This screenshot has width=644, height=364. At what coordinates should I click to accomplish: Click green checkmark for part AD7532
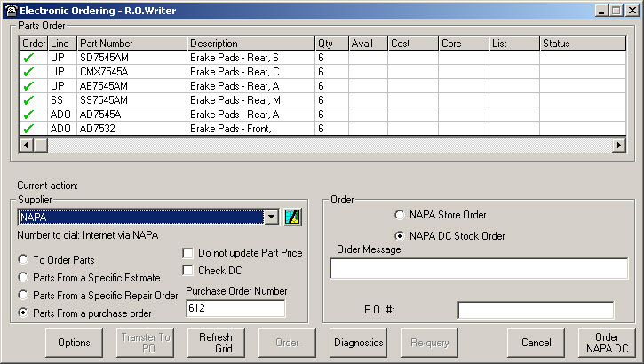pyautogui.click(x=28, y=129)
